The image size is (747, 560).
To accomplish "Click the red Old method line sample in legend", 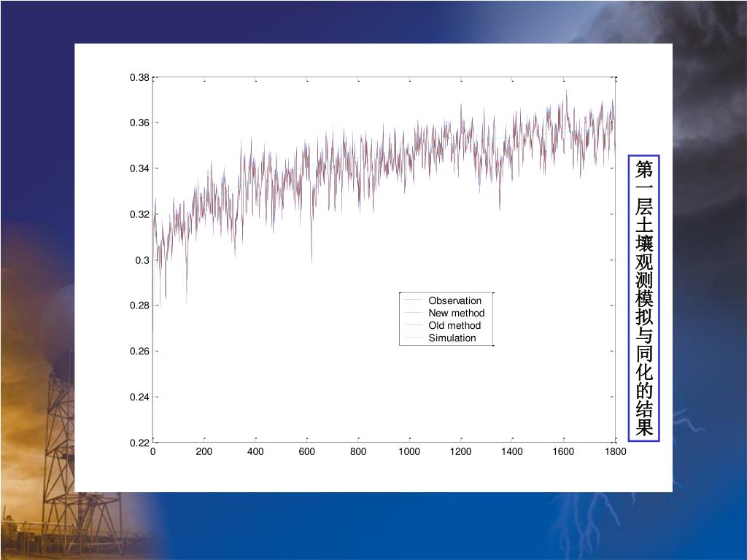I will pos(414,324).
